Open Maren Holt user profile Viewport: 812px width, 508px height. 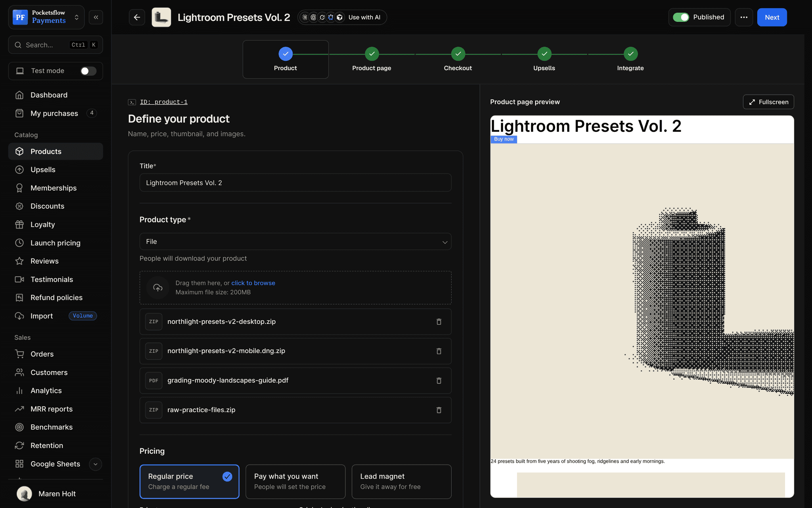tap(56, 493)
